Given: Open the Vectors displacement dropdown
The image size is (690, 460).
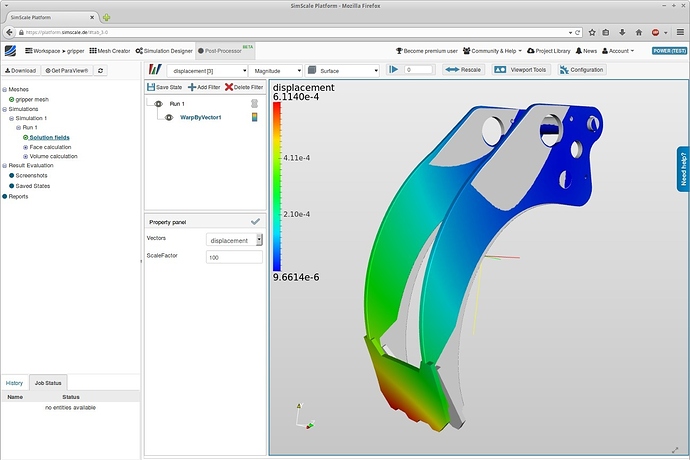Looking at the screenshot, I should [234, 240].
